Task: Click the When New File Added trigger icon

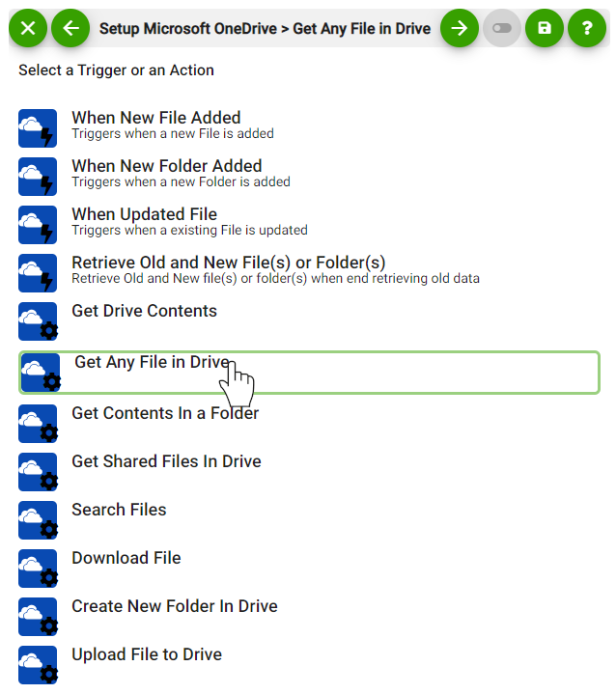Action: tap(38, 128)
